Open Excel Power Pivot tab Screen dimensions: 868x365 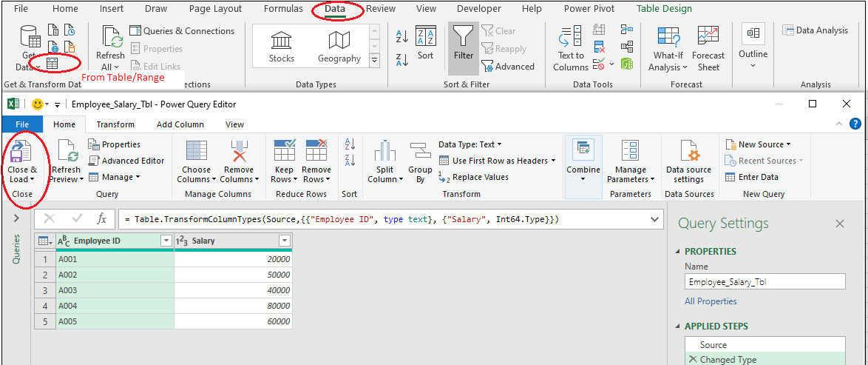(x=589, y=9)
